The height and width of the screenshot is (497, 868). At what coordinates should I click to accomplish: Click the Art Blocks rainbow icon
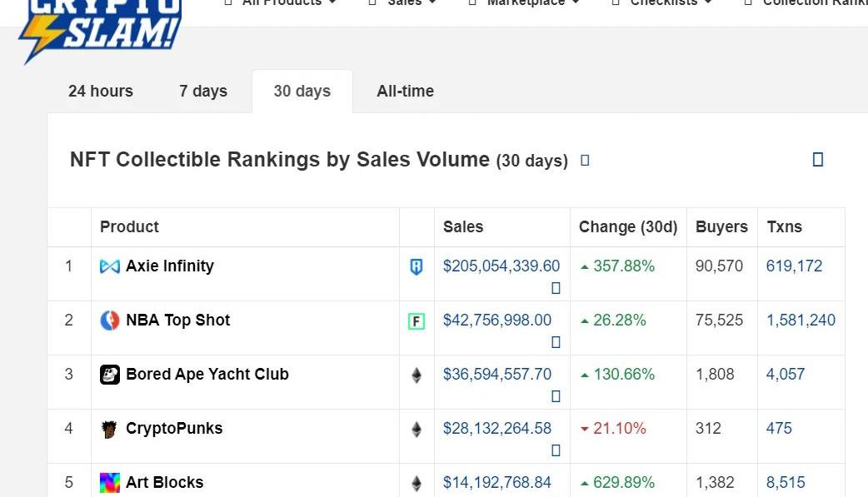click(x=110, y=483)
